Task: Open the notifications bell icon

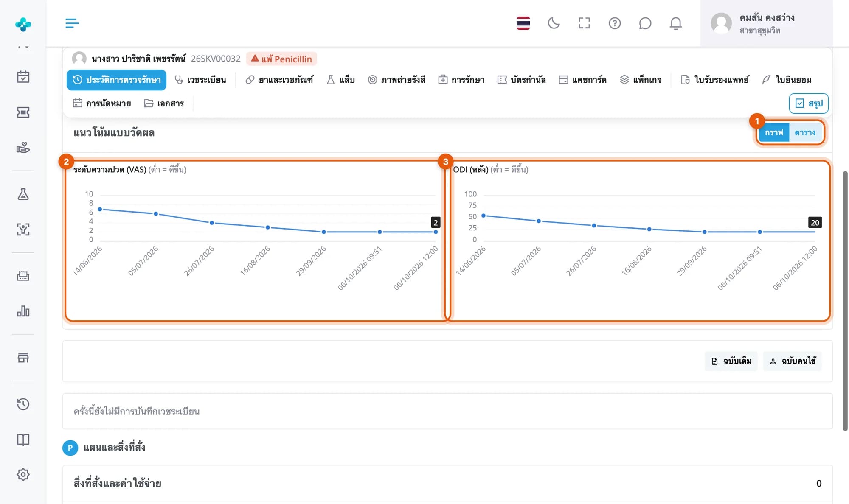Action: [x=676, y=23]
